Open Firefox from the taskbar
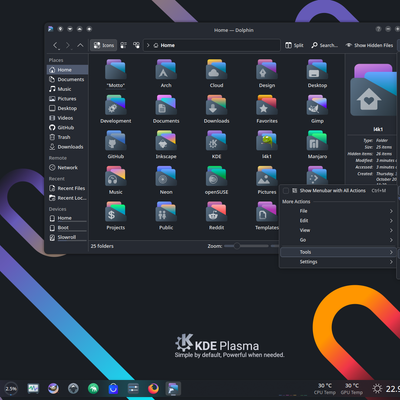 pyautogui.click(x=153, y=388)
